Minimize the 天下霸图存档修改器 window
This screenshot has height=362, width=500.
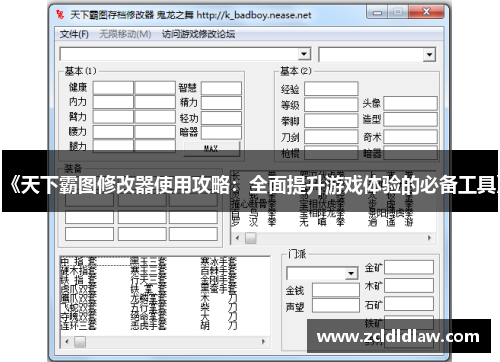tap(377, 12)
